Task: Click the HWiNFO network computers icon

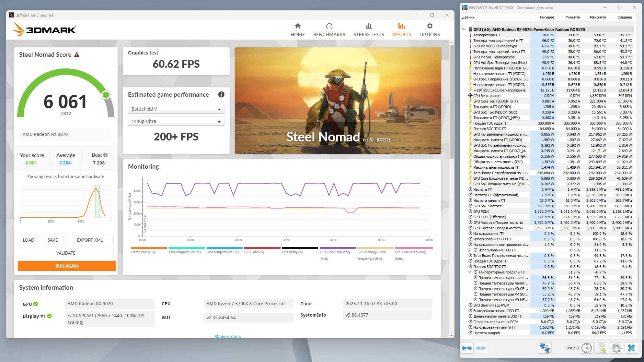Action: (x=545, y=348)
